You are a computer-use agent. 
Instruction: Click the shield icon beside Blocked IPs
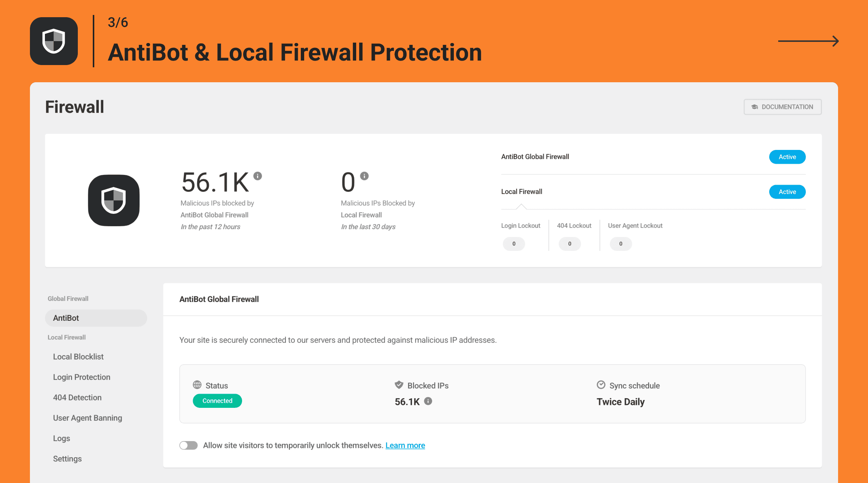pos(399,384)
